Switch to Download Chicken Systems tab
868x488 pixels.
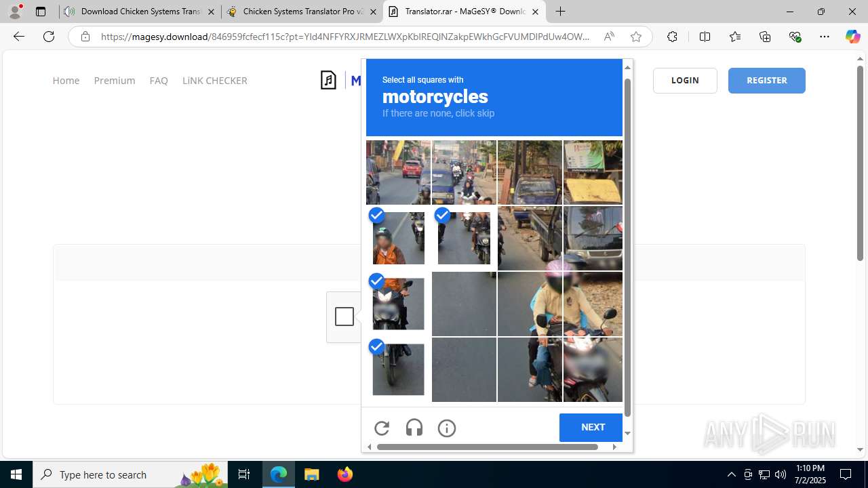pyautogui.click(x=140, y=12)
